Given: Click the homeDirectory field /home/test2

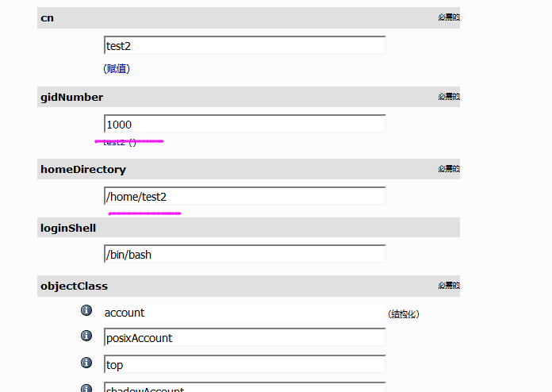Looking at the screenshot, I should coord(244,196).
